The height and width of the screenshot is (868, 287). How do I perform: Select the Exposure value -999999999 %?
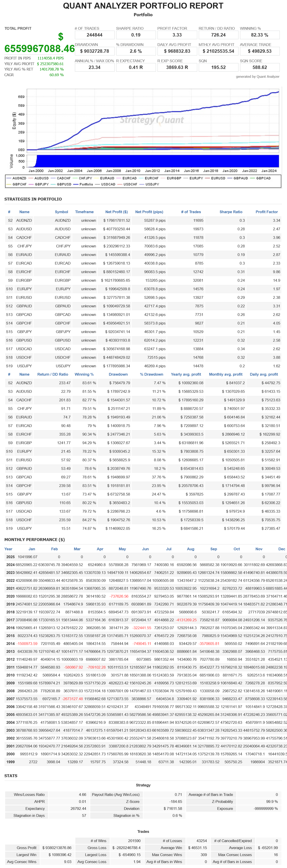click(265, 808)
